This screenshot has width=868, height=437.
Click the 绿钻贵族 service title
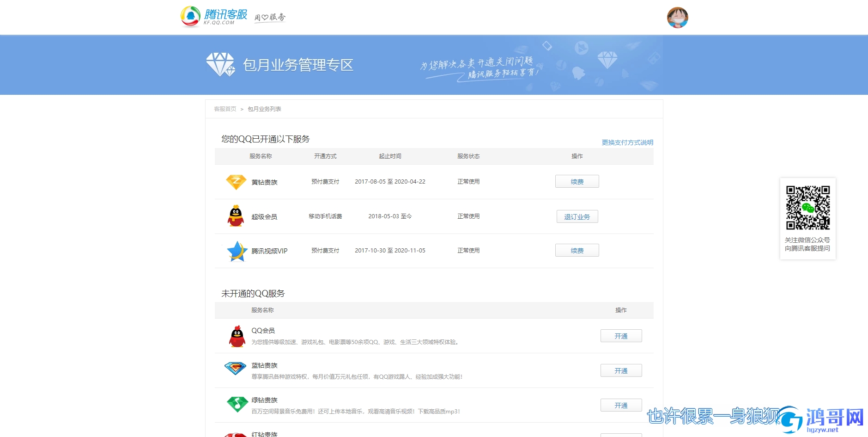point(264,400)
